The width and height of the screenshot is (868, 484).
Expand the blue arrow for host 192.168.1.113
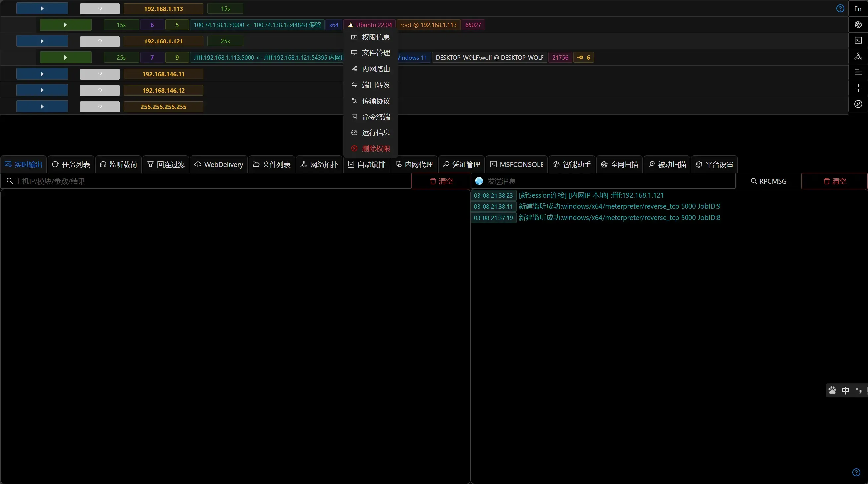pos(42,8)
